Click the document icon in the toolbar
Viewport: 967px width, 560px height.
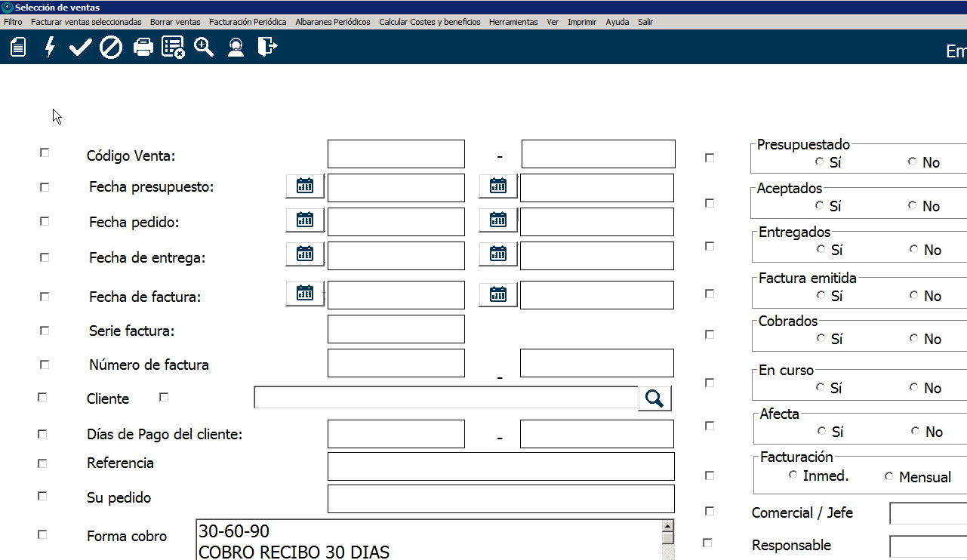click(x=18, y=48)
